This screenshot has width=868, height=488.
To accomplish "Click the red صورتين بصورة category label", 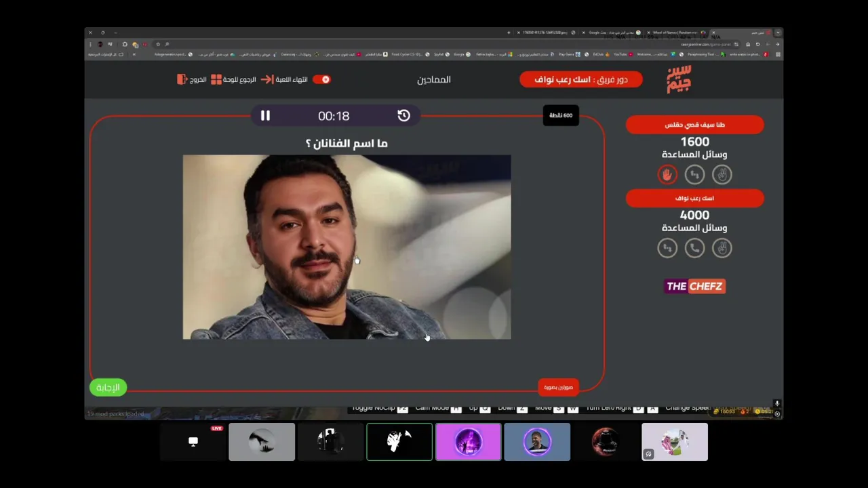I will [558, 387].
